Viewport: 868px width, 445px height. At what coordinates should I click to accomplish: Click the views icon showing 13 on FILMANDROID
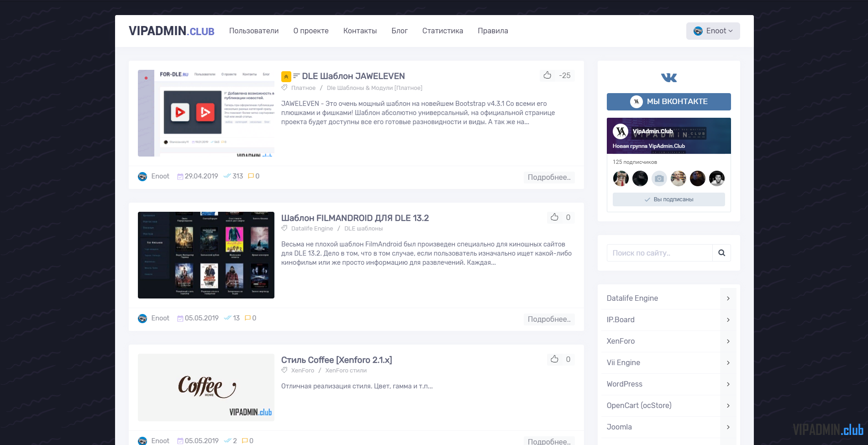[227, 318]
